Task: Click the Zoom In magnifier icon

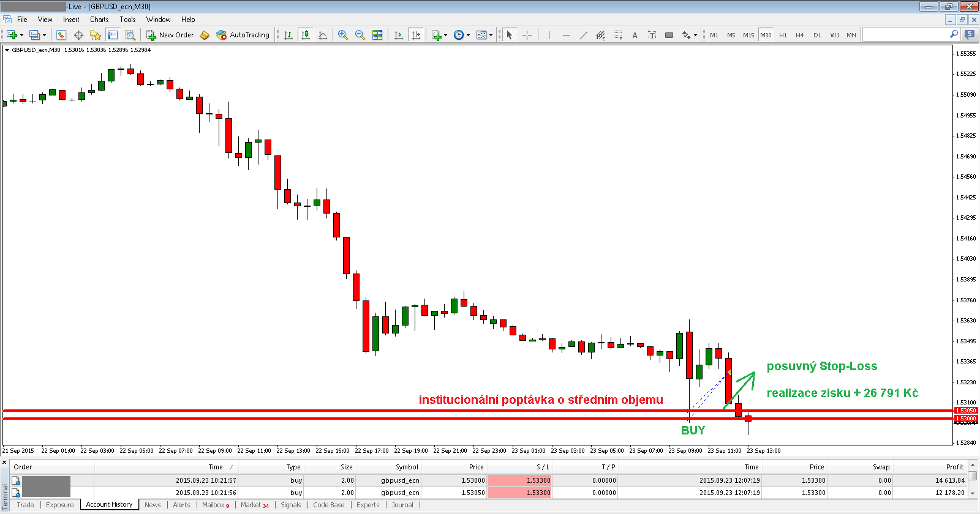Action: (x=343, y=35)
